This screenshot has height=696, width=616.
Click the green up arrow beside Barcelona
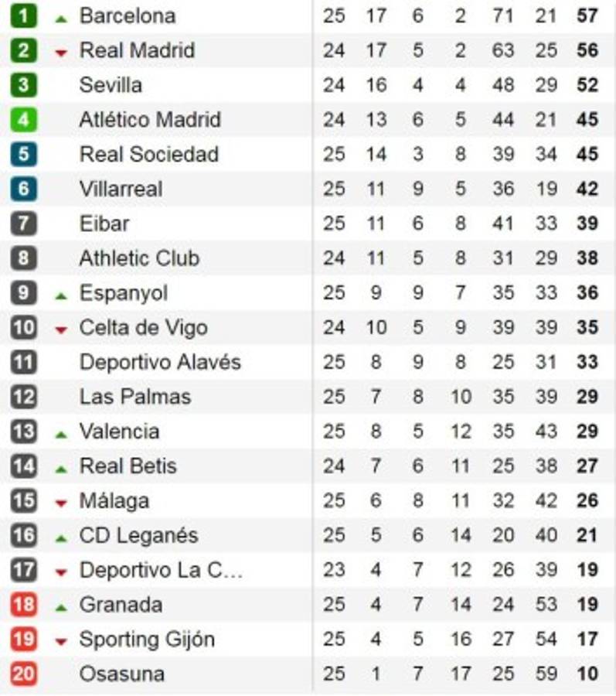pyautogui.click(x=61, y=19)
